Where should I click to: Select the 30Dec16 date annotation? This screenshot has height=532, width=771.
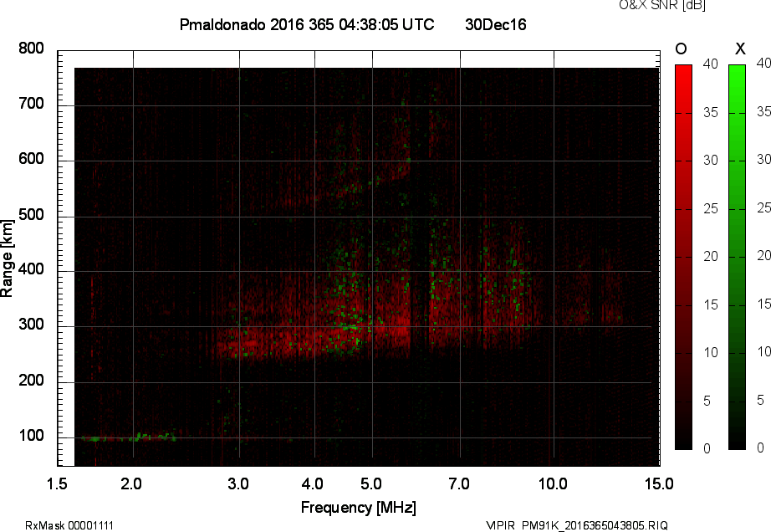pyautogui.click(x=497, y=25)
